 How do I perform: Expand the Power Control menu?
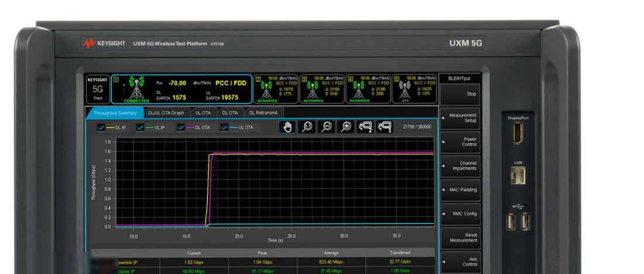(x=460, y=142)
